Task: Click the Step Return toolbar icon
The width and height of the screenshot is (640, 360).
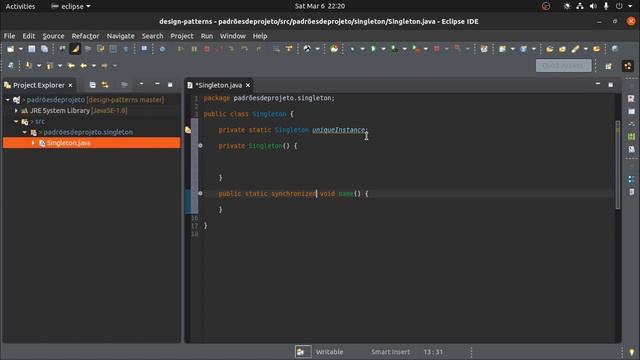Action: tap(258, 49)
